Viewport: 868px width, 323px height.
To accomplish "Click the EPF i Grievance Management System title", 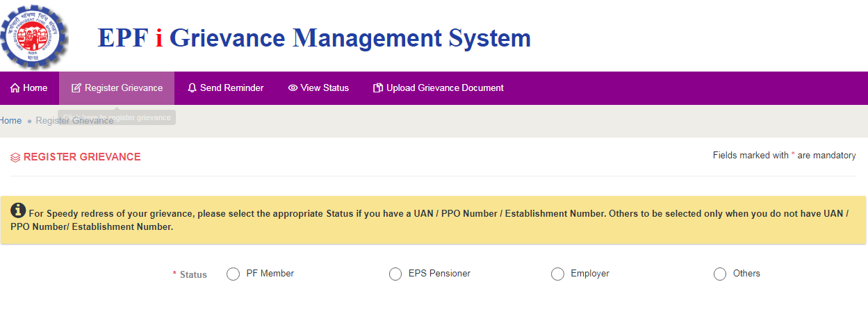I will tap(314, 38).
